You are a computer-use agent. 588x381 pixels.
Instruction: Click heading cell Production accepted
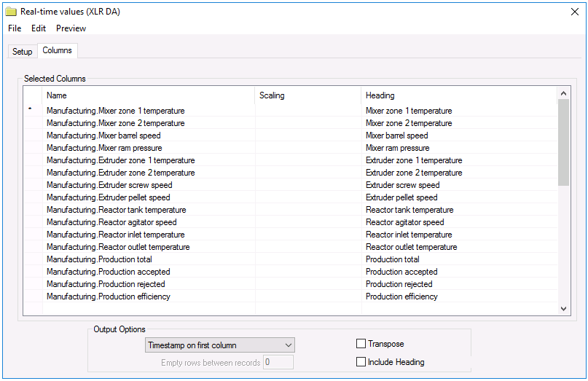point(459,272)
